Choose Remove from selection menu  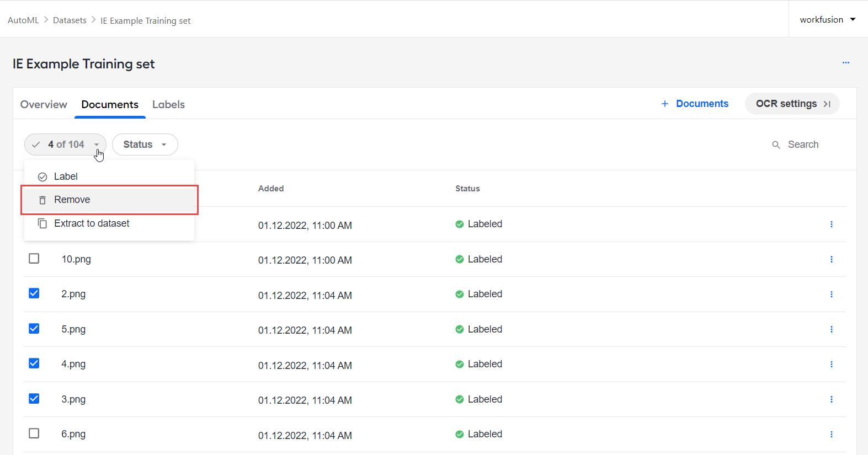coord(109,200)
